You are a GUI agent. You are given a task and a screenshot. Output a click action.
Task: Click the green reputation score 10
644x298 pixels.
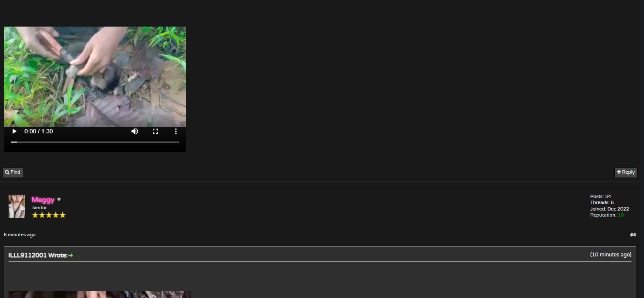(x=621, y=215)
